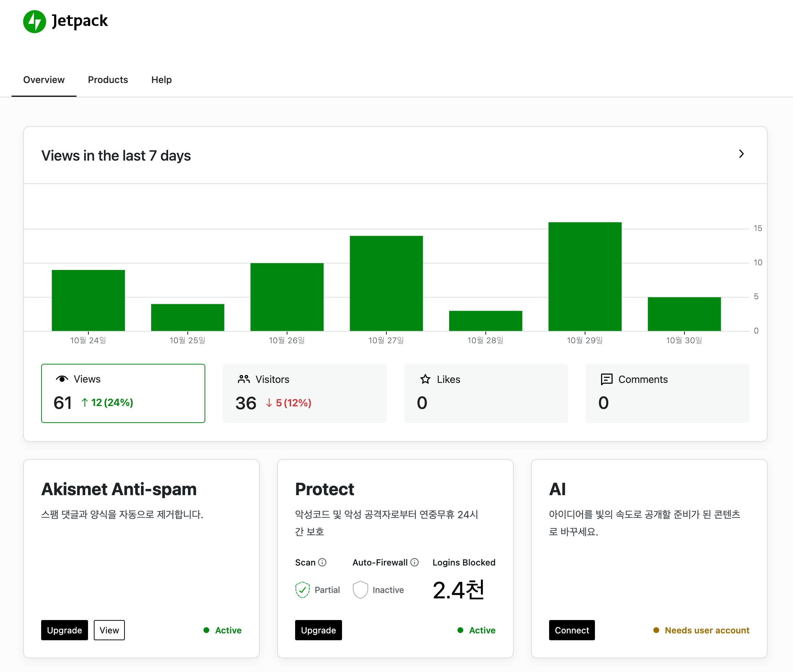Viewport: 793px width, 672px height.
Task: Select the Views stat card
Action: pyautogui.click(x=123, y=393)
